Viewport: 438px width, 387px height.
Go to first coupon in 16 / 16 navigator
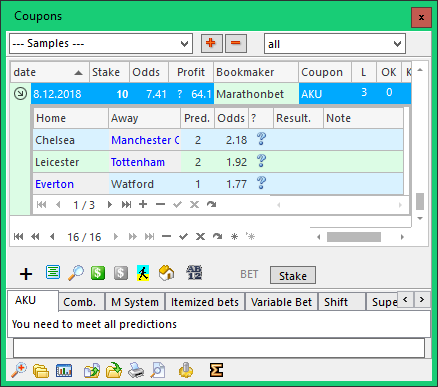[19, 237]
